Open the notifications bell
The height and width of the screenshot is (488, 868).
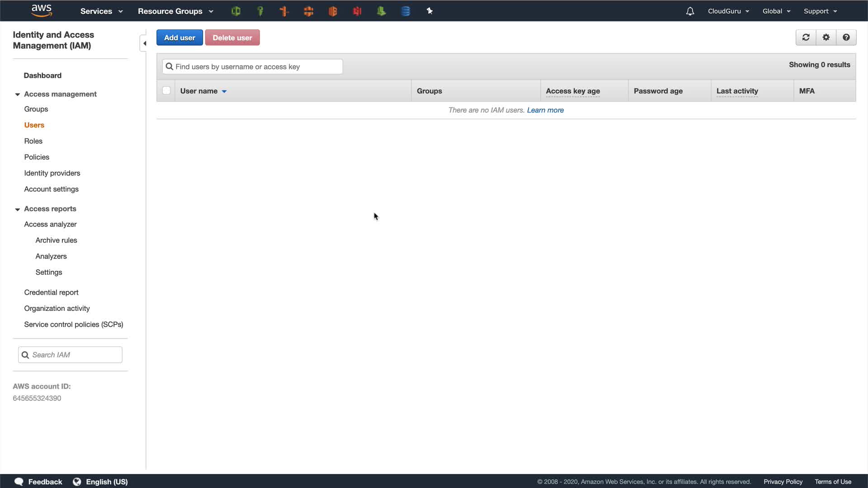click(690, 11)
